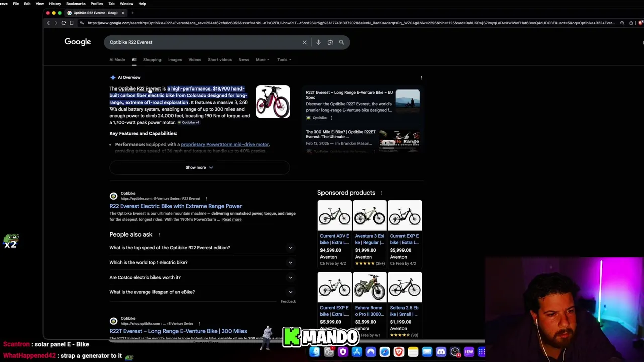Bookmark this page using the toolbar bookmark icon
Screen dimensions: 644x362
tap(72, 23)
